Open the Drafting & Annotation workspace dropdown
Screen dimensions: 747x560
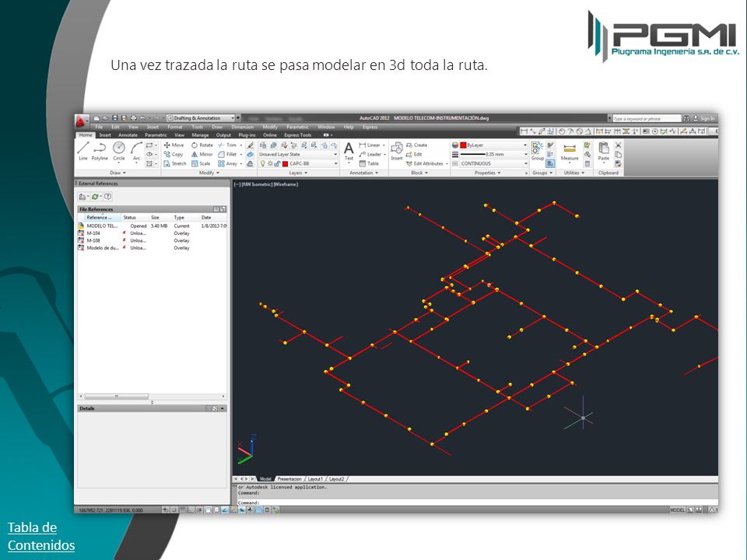[200, 118]
